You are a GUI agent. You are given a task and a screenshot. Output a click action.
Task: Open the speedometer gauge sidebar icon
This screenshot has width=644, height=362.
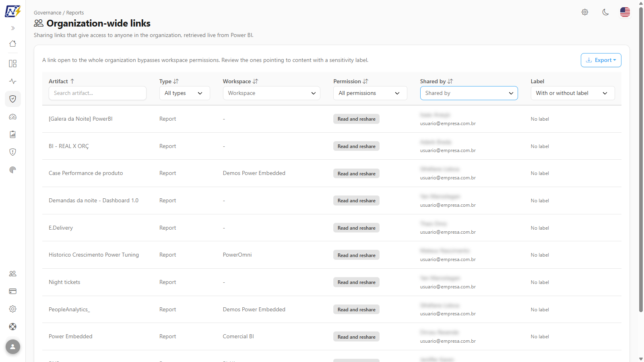click(13, 117)
